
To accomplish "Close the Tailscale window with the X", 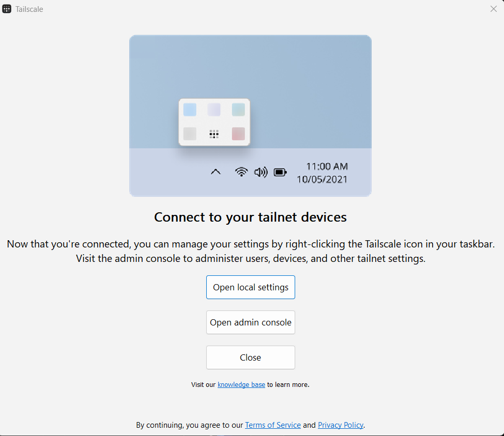I will coord(493,9).
